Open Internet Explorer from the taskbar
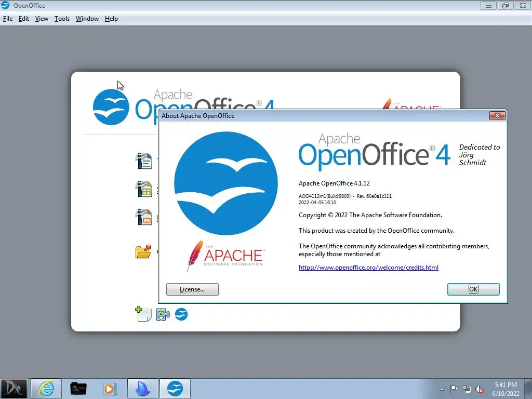 point(46,389)
